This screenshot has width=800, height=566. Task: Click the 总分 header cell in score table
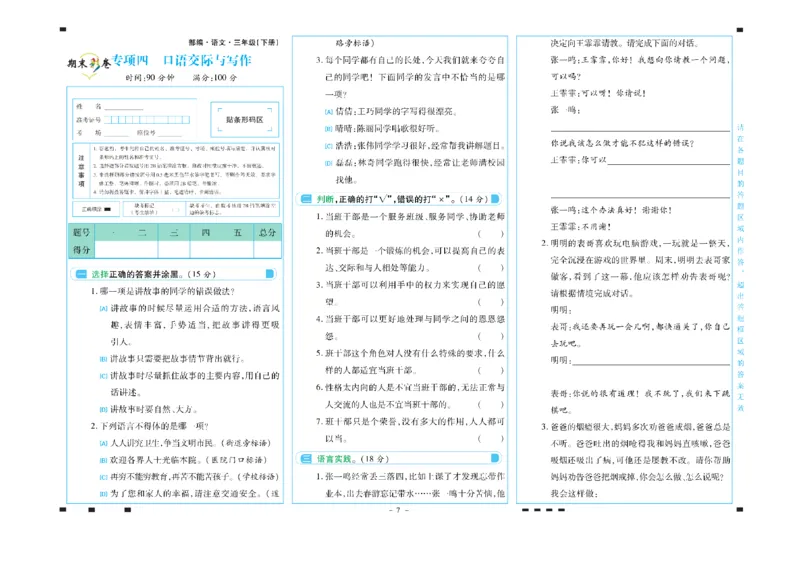267,232
